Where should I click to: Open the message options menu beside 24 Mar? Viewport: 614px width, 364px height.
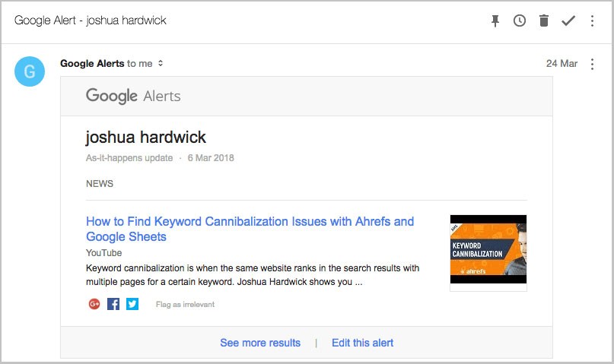pos(593,64)
